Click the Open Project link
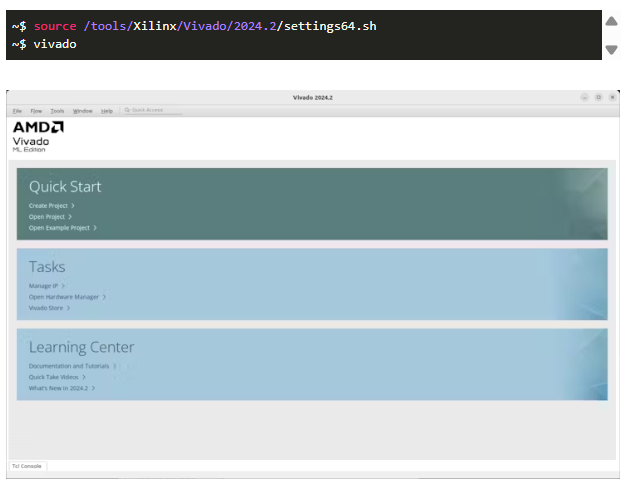The height and width of the screenshot is (484, 626). point(47,216)
